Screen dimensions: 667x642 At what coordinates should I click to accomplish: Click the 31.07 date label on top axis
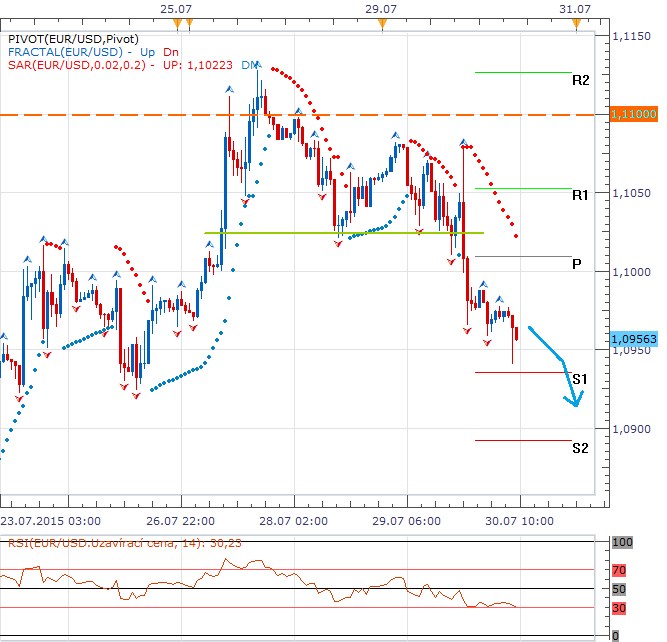coord(575,9)
